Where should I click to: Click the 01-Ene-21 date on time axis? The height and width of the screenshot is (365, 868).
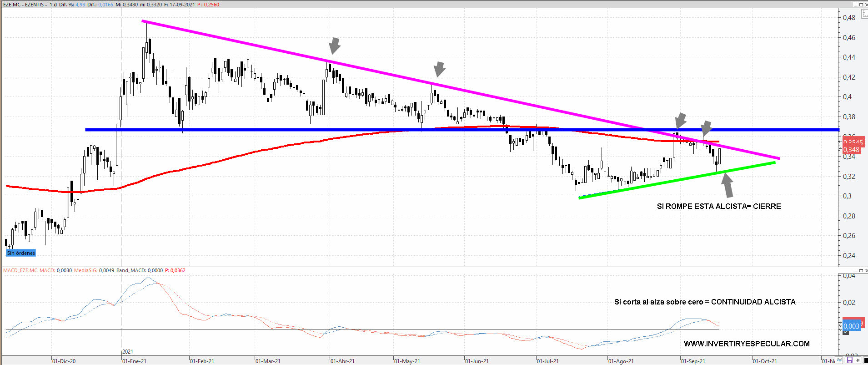(x=134, y=361)
